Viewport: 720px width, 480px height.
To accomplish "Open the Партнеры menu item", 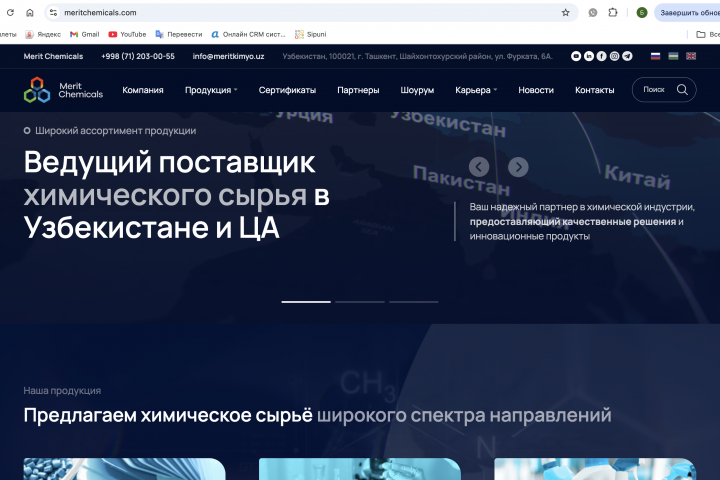I will point(358,90).
